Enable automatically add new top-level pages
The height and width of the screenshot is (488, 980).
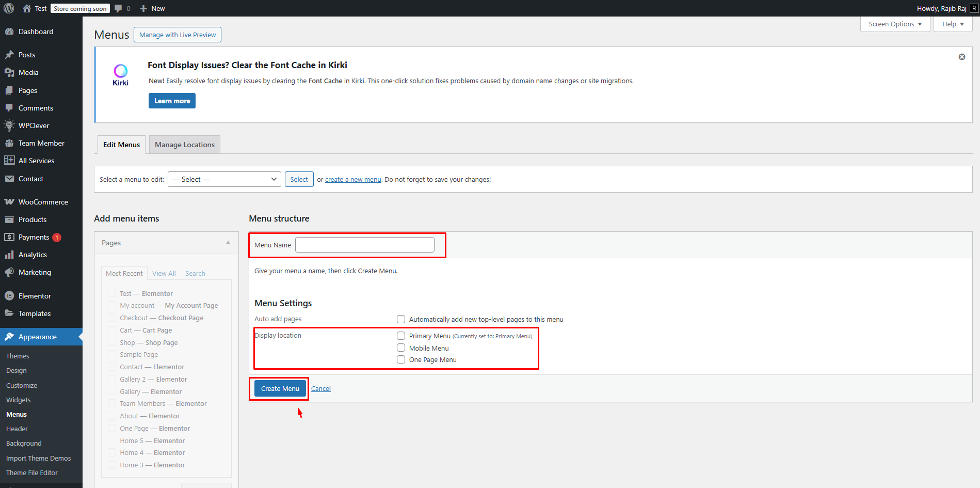coord(401,319)
